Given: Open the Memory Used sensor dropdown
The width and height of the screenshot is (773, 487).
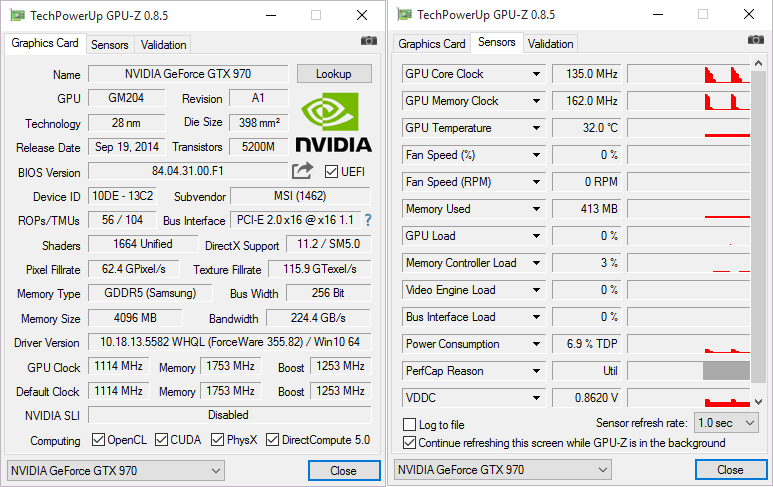Looking at the screenshot, I should tap(536, 209).
